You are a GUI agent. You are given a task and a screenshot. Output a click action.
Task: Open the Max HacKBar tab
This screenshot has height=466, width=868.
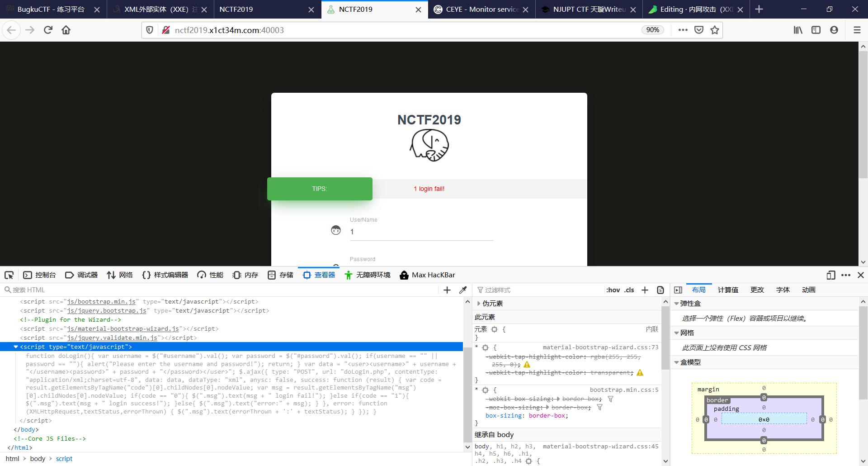tap(428, 275)
